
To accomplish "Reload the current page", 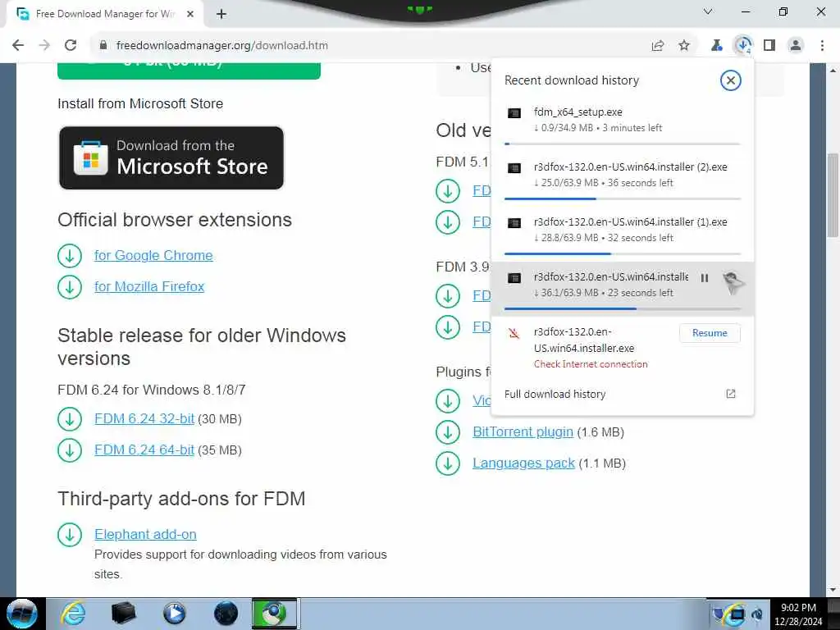I will [x=71, y=46].
